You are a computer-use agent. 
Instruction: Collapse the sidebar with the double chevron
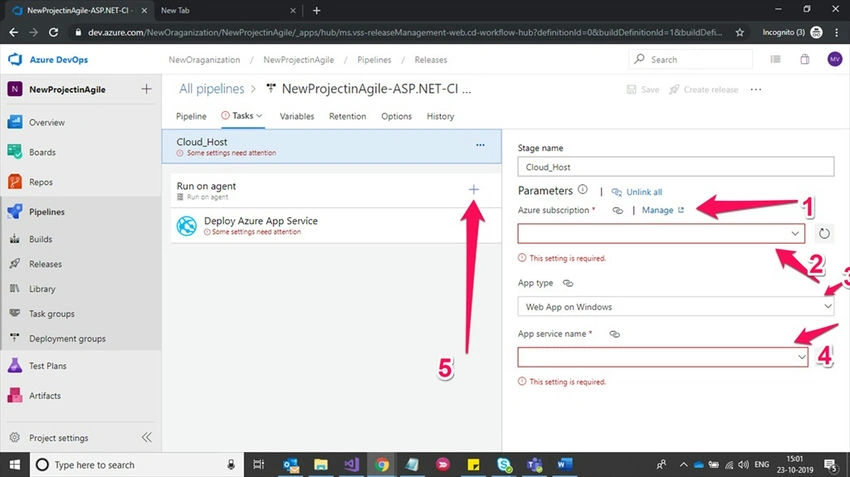pos(146,437)
